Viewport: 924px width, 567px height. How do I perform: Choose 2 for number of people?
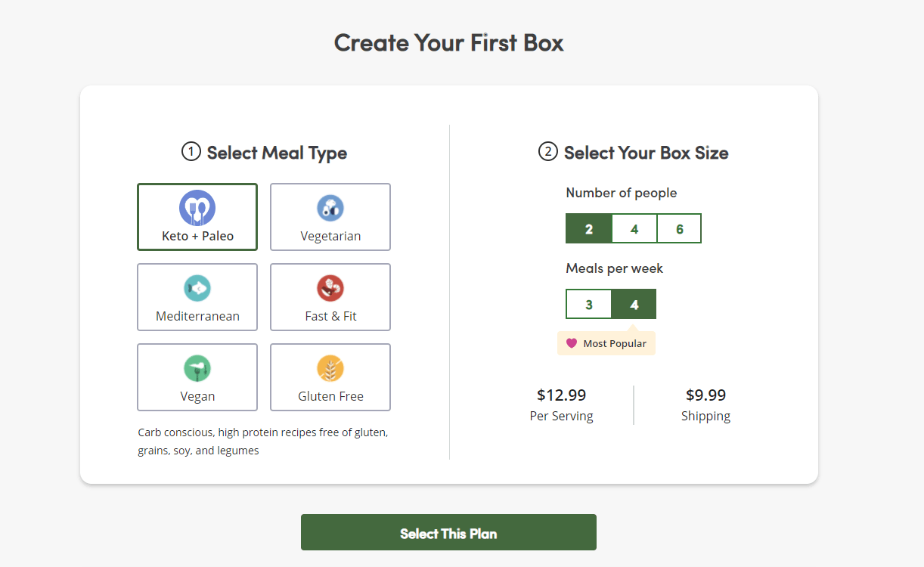[588, 229]
